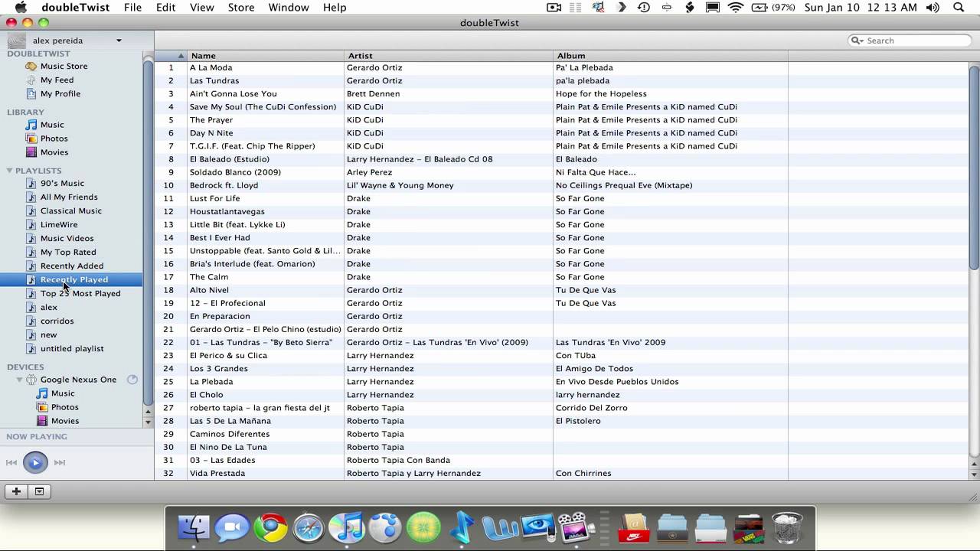Open the Store menu

coord(241,8)
